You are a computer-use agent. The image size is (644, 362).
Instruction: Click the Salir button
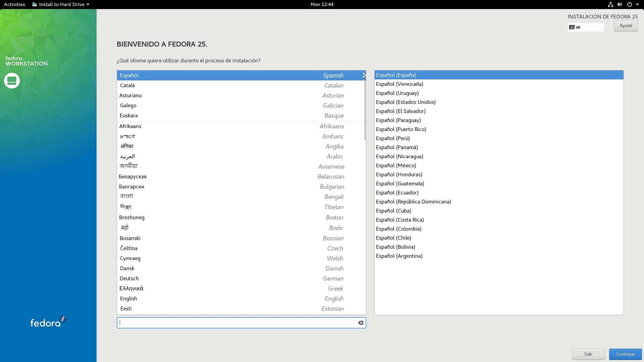click(x=589, y=354)
